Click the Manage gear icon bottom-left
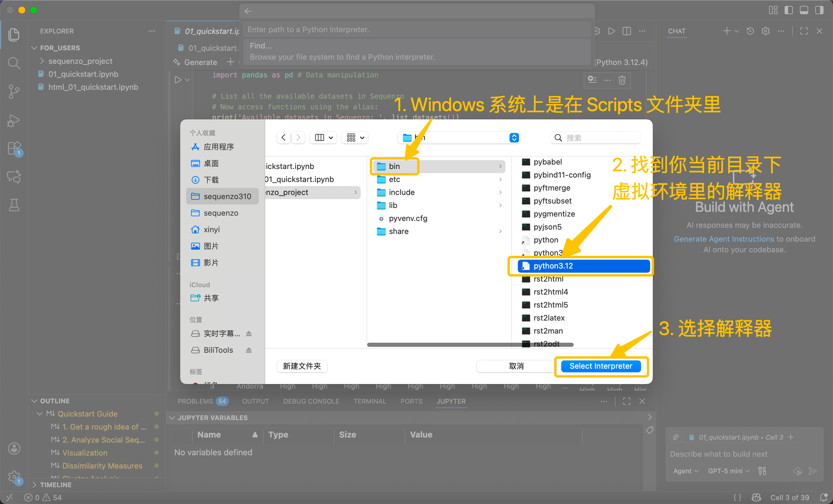This screenshot has height=504, width=833. (x=14, y=477)
